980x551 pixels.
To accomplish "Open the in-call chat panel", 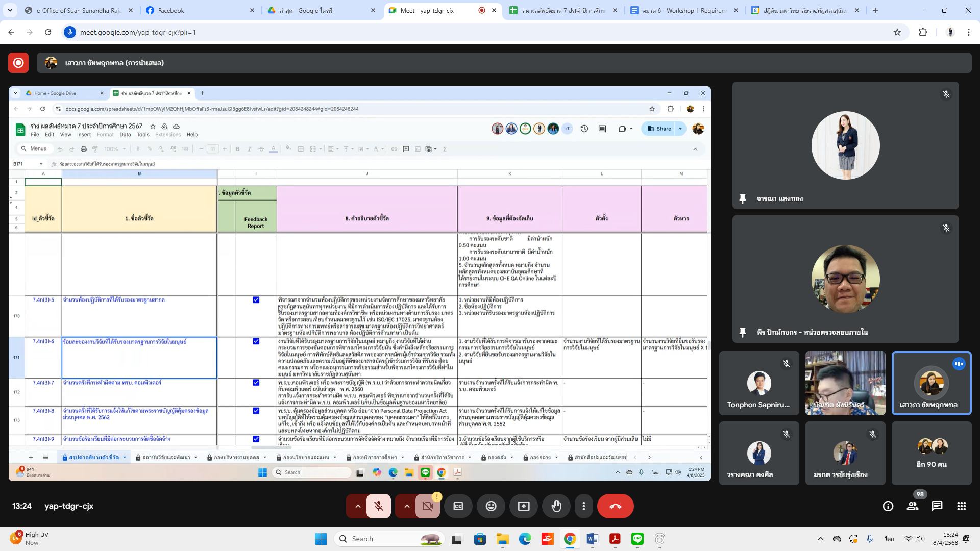I will click(x=937, y=506).
